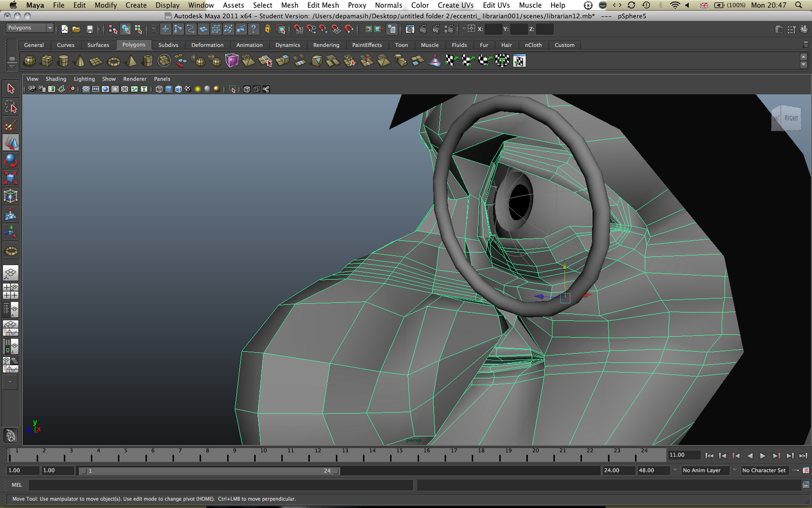
Task: Create a polygon torus from shelf
Action: pos(114,61)
